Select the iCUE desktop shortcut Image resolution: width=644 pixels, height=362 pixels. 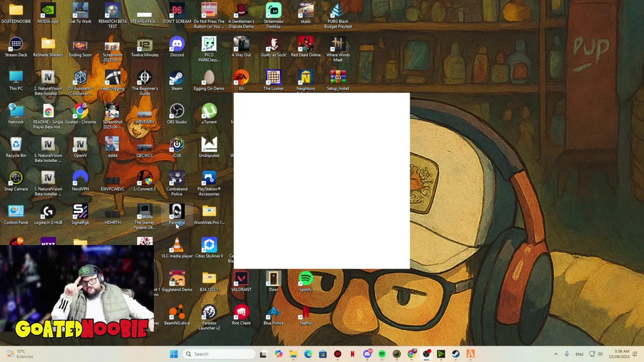coord(177,148)
